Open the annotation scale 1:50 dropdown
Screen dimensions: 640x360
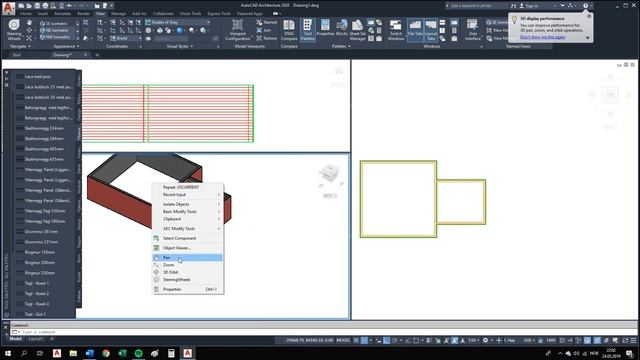pyautogui.click(x=473, y=340)
